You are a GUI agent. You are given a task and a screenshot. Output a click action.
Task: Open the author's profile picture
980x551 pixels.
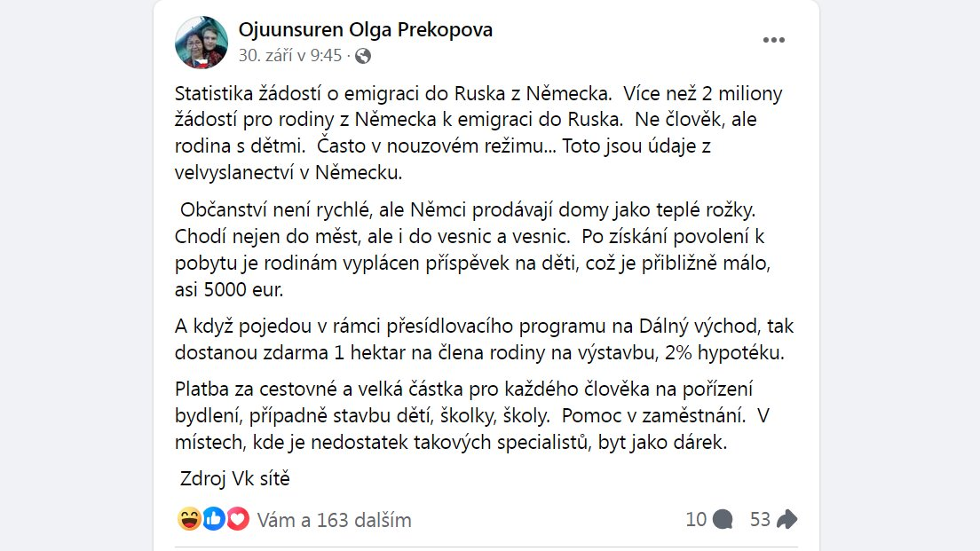coord(202,42)
